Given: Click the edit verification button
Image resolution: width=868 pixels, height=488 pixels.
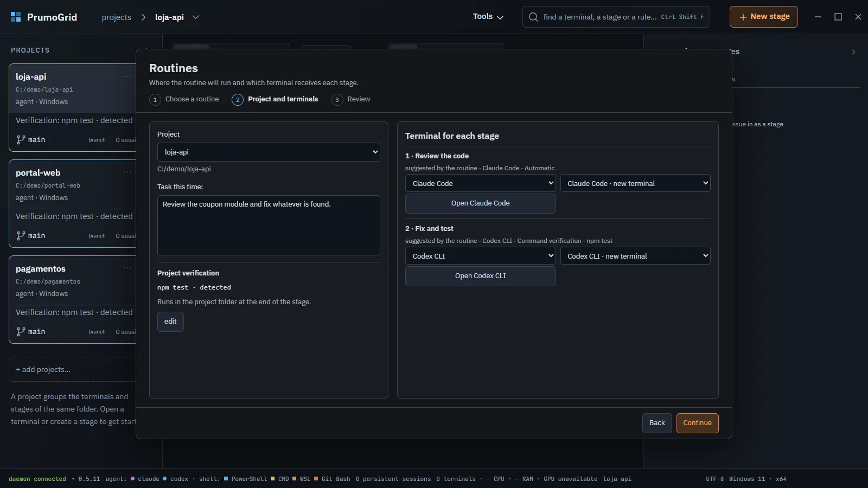Looking at the screenshot, I should (x=170, y=322).
